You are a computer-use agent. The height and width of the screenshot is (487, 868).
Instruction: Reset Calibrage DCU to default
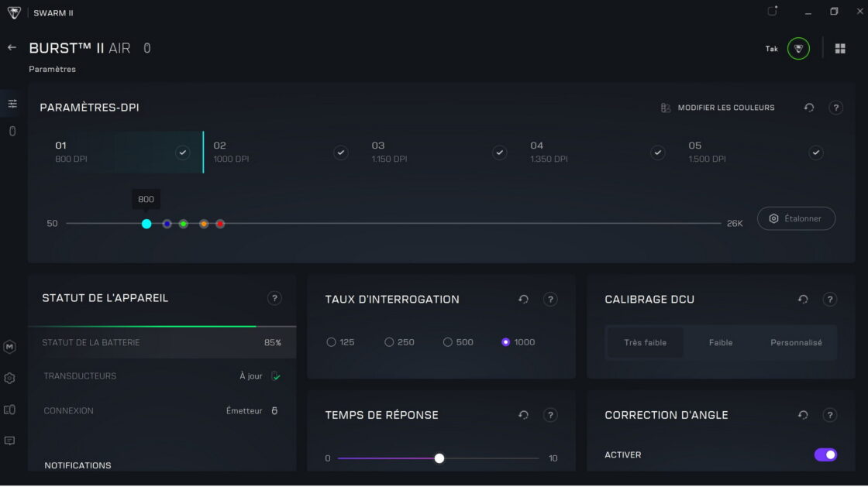tap(803, 299)
